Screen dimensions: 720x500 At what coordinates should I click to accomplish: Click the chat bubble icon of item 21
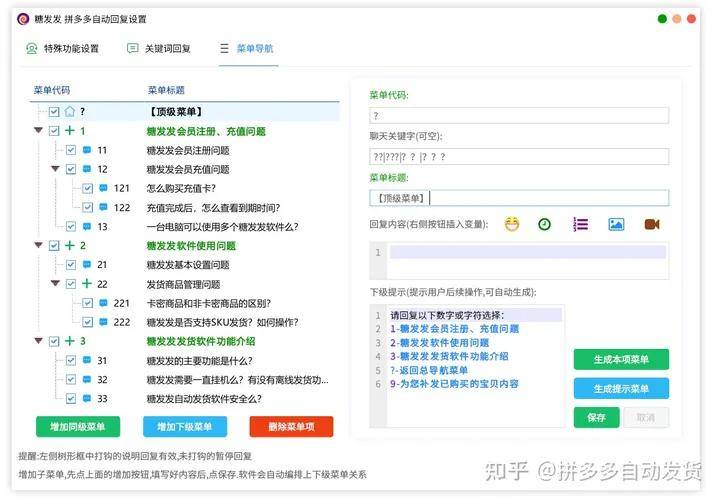click(x=87, y=264)
